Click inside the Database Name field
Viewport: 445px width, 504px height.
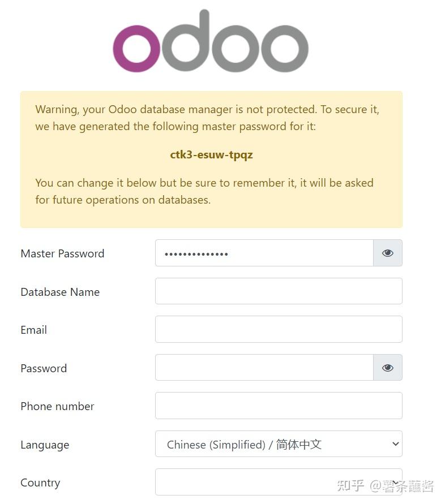point(279,291)
